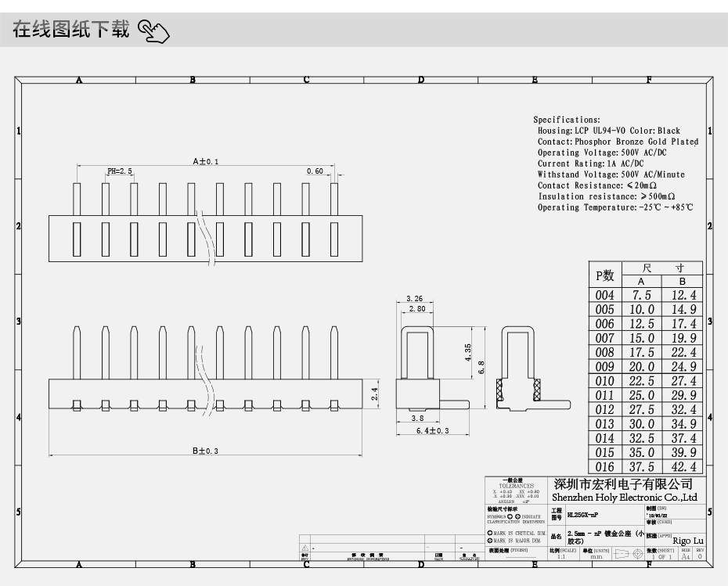
Task: Select the top connector front view drawing
Action: (x=204, y=219)
